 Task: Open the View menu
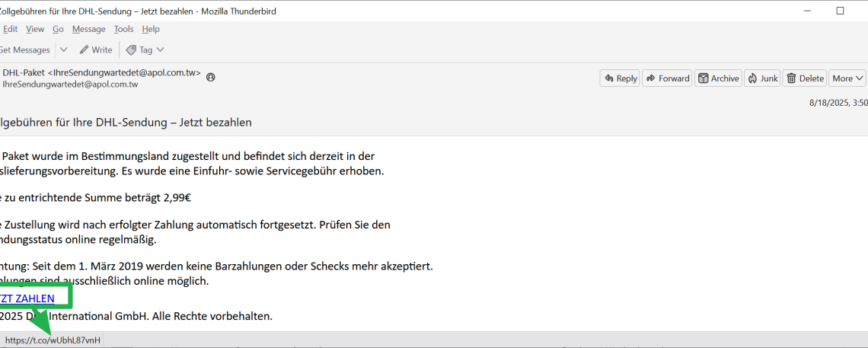(35, 29)
